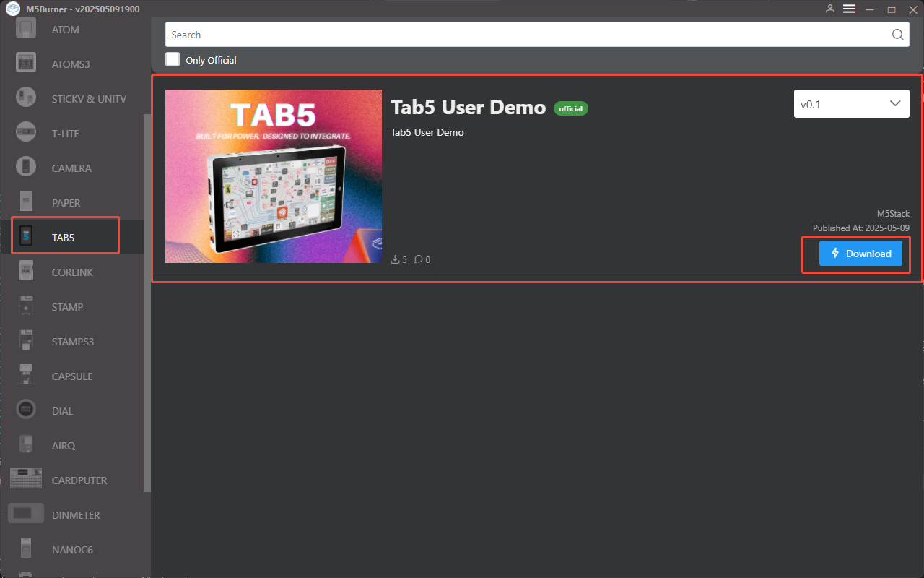Click the Only Official label text
The width and height of the screenshot is (924, 578).
pyautogui.click(x=211, y=60)
